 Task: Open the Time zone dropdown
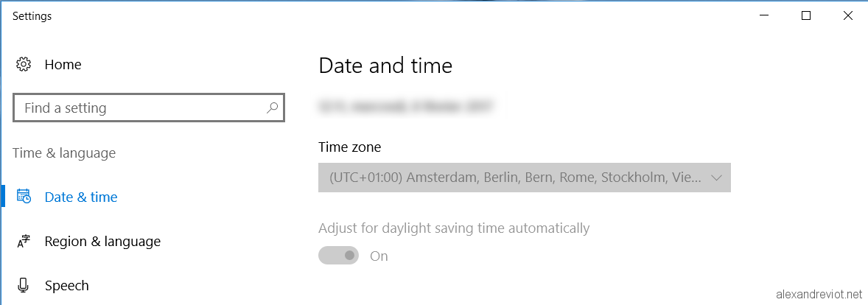(x=524, y=178)
